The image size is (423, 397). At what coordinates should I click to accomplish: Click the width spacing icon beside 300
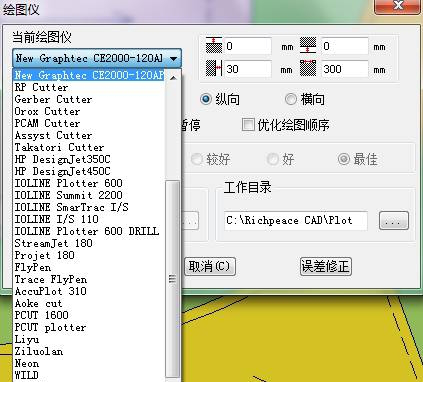pyautogui.click(x=308, y=68)
